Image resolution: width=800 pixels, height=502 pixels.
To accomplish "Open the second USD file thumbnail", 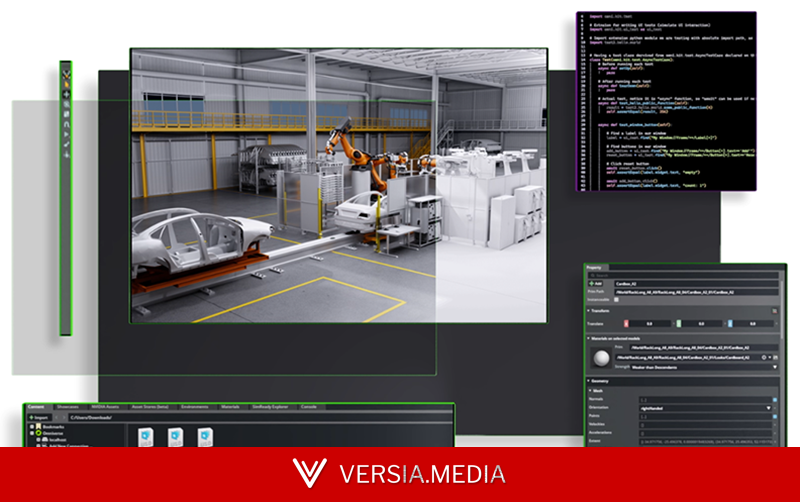I will coord(176,437).
